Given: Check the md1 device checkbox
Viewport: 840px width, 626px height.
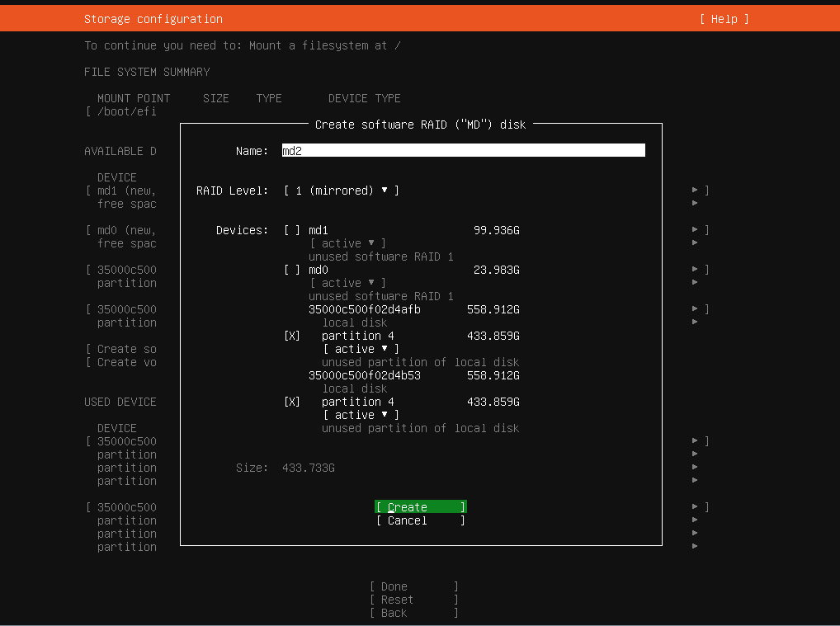Looking at the screenshot, I should point(292,230).
